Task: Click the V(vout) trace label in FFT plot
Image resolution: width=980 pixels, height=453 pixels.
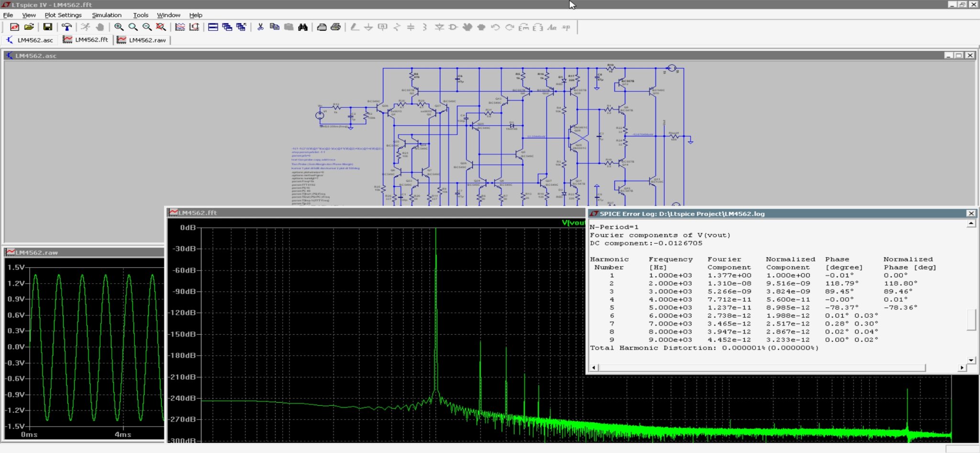Action: coord(573,223)
